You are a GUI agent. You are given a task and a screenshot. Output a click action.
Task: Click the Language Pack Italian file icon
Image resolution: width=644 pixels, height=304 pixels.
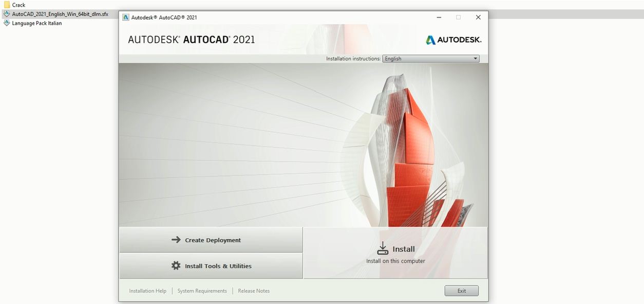click(7, 23)
